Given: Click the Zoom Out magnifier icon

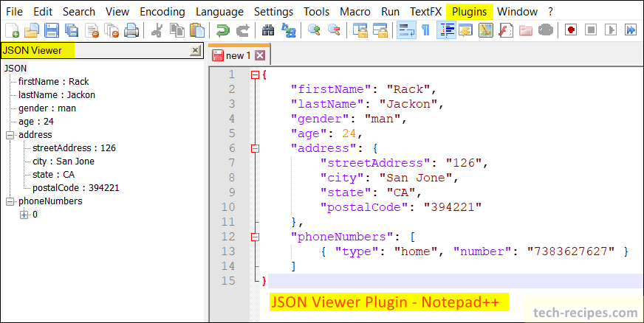Looking at the screenshot, I should [334, 30].
